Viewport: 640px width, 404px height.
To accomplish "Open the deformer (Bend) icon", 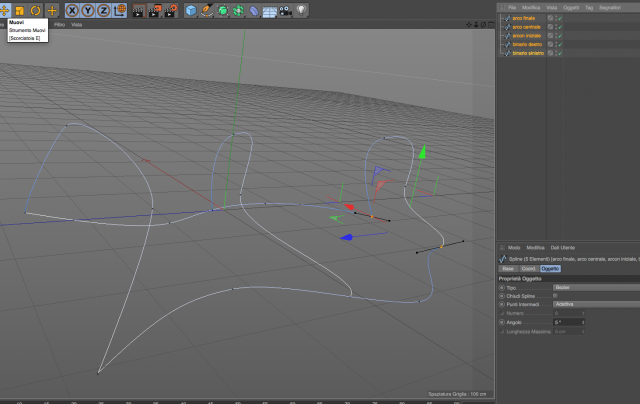I will coord(254,11).
